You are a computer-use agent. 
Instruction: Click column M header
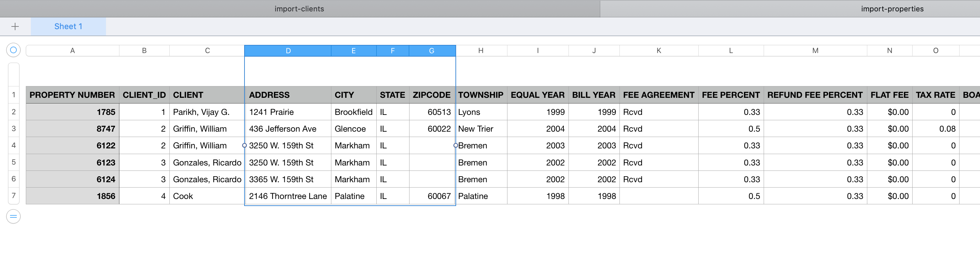point(815,51)
